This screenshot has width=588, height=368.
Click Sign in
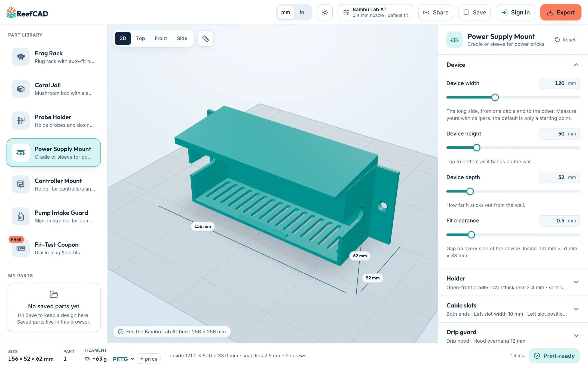[x=515, y=12]
